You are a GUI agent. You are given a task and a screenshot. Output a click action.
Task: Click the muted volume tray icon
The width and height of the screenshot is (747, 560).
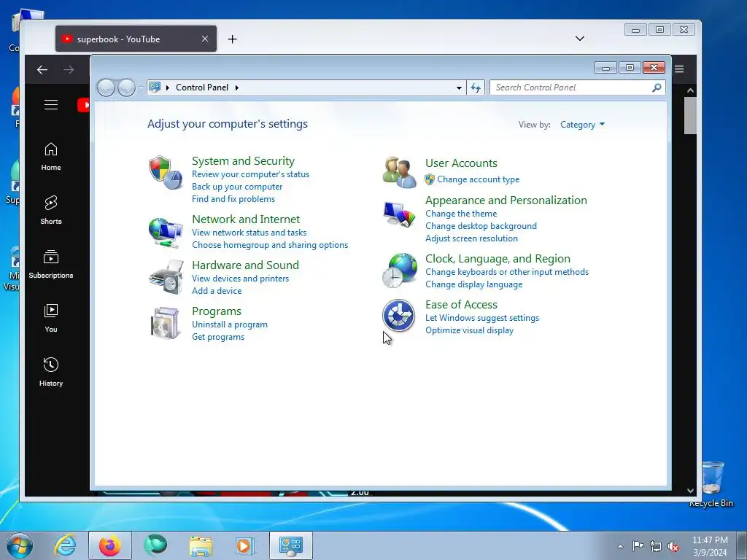673,546
